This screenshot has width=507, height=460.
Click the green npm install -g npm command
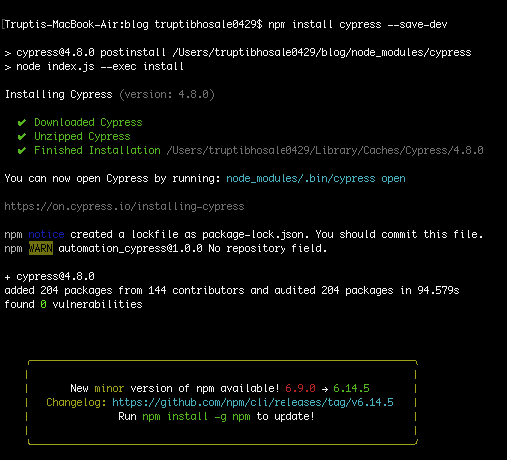(196, 417)
